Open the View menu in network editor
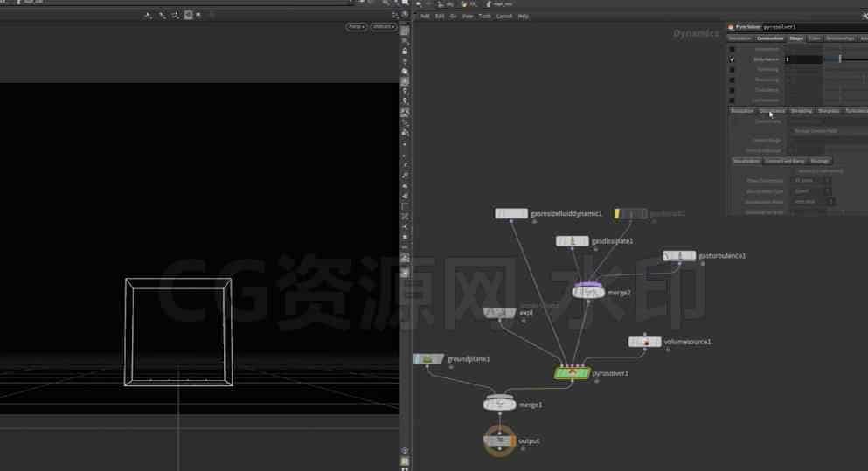 coord(468,17)
